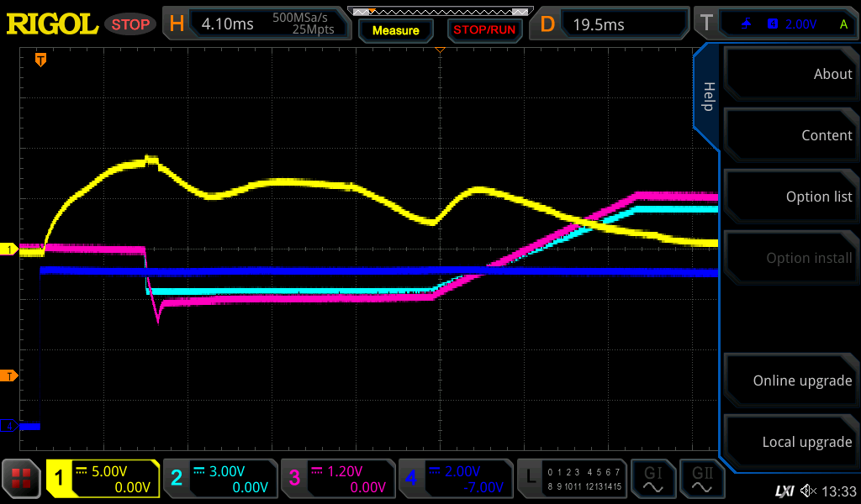Toggle channel 2 cyan 3.00V label

coord(220,479)
